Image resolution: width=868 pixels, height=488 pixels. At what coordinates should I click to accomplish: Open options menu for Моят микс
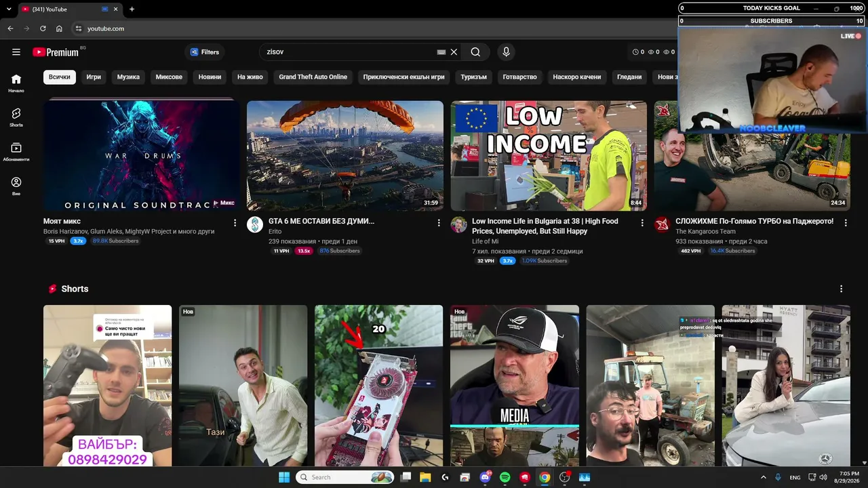pyautogui.click(x=235, y=222)
